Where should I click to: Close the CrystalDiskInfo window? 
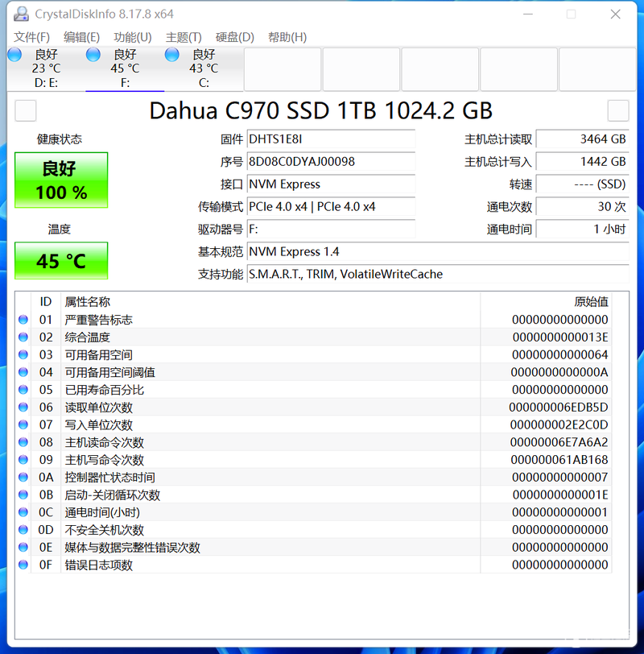615,14
